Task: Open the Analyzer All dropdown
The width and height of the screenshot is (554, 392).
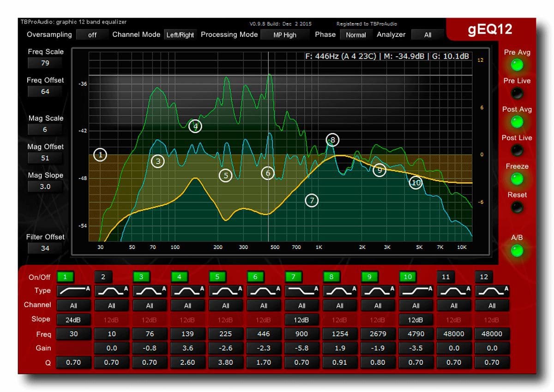Action: (428, 35)
